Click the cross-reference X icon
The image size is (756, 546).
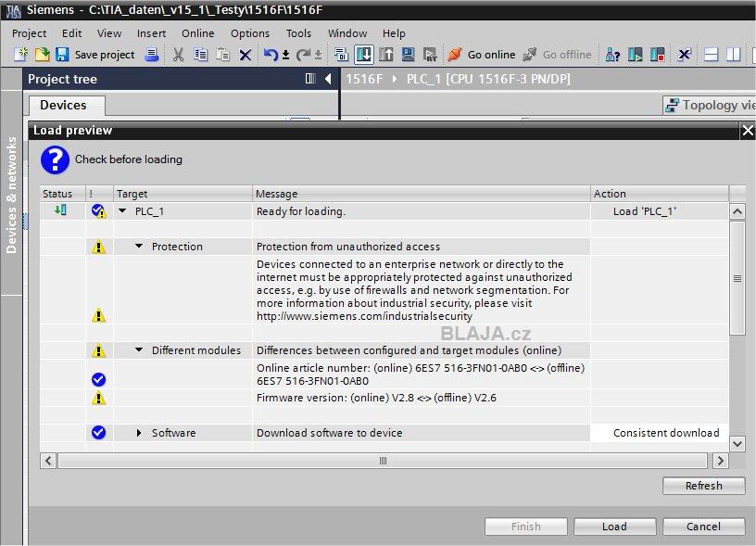click(x=684, y=55)
